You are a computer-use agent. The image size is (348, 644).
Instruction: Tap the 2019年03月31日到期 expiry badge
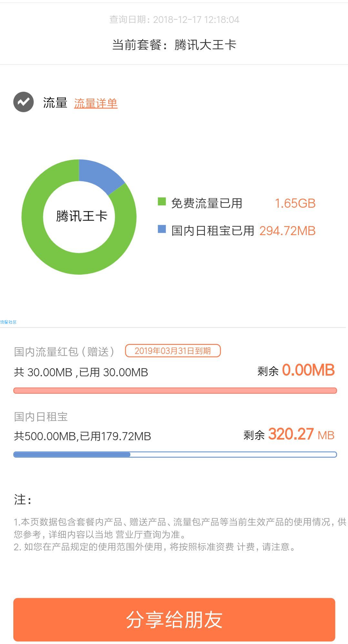pos(173,351)
